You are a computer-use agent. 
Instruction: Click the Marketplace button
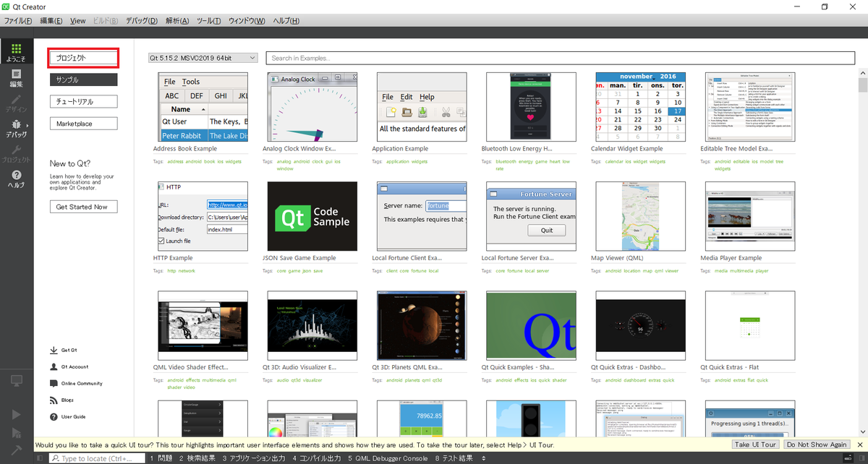(83, 124)
